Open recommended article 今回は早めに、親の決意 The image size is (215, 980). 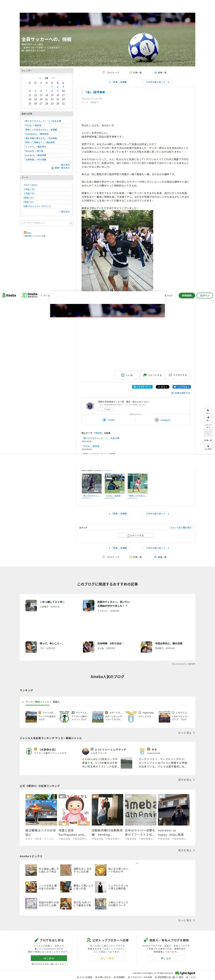169,643
